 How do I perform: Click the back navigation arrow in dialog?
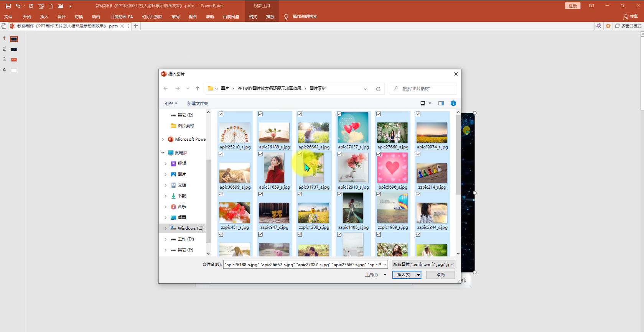click(166, 89)
